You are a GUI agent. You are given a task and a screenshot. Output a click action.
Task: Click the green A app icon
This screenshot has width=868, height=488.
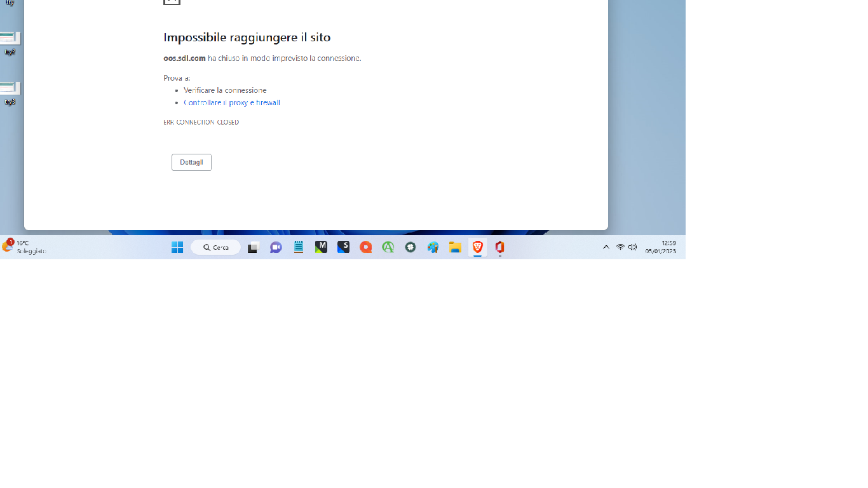[x=388, y=247]
